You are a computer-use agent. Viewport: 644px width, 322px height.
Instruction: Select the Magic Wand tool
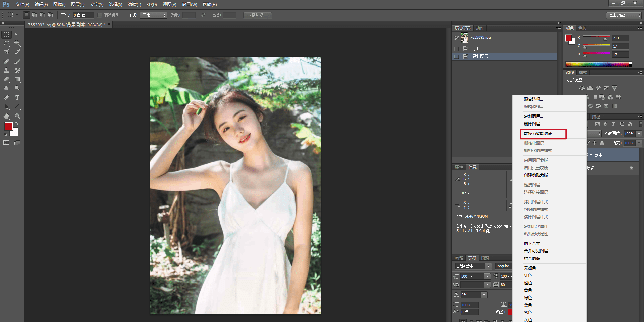point(18,43)
